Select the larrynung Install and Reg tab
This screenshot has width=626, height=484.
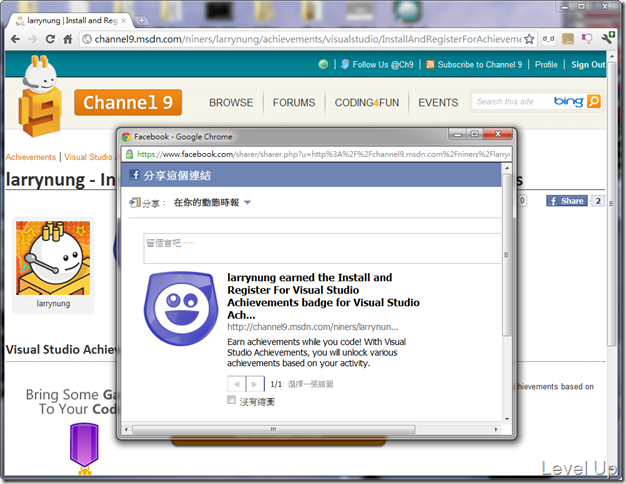point(70,20)
